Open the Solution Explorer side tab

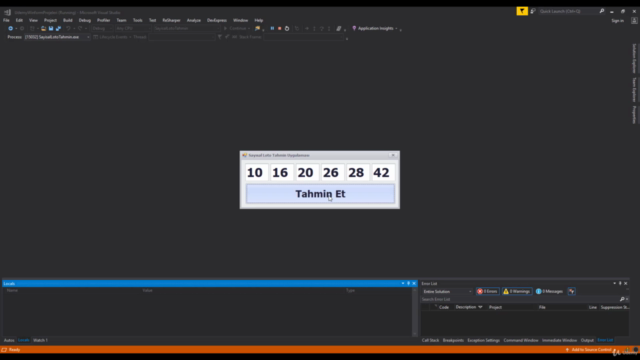[x=634, y=59]
